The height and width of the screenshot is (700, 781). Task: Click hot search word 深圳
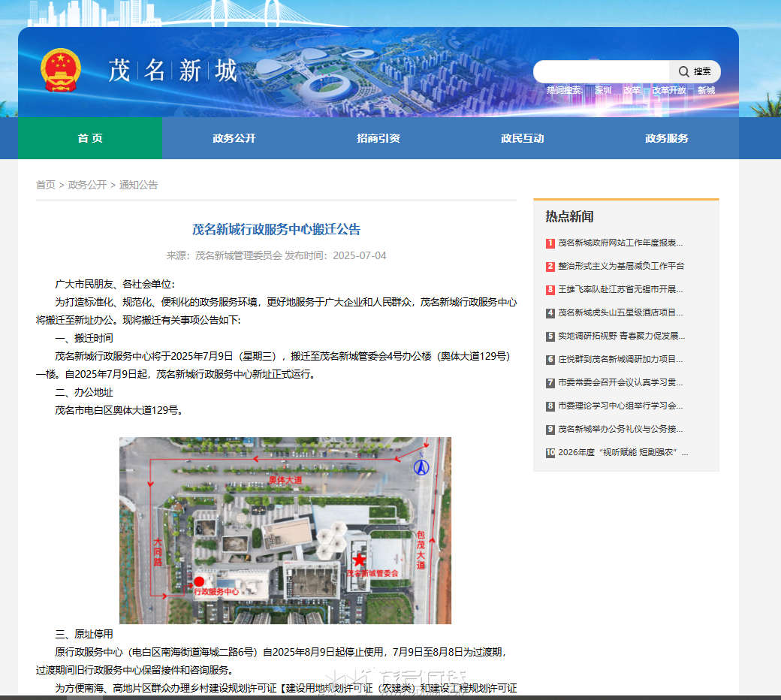pyautogui.click(x=603, y=90)
